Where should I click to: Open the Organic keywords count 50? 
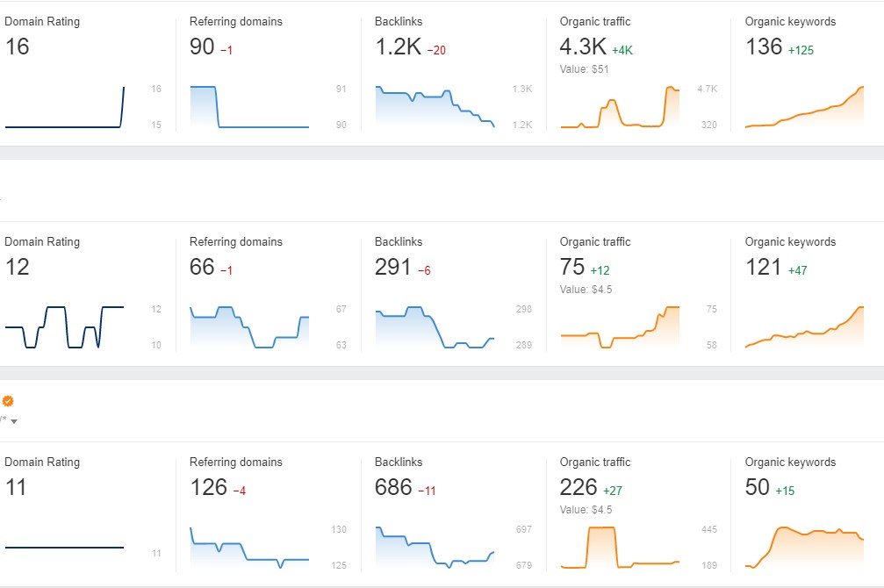pos(758,488)
